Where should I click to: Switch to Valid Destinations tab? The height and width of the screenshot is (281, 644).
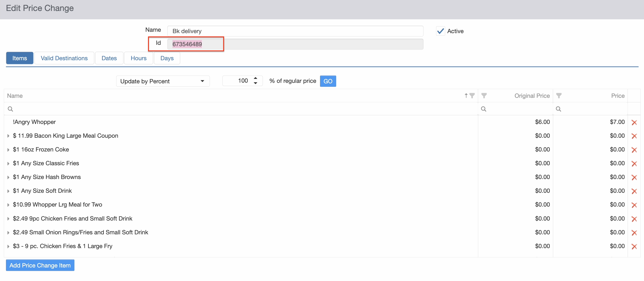pyautogui.click(x=64, y=58)
